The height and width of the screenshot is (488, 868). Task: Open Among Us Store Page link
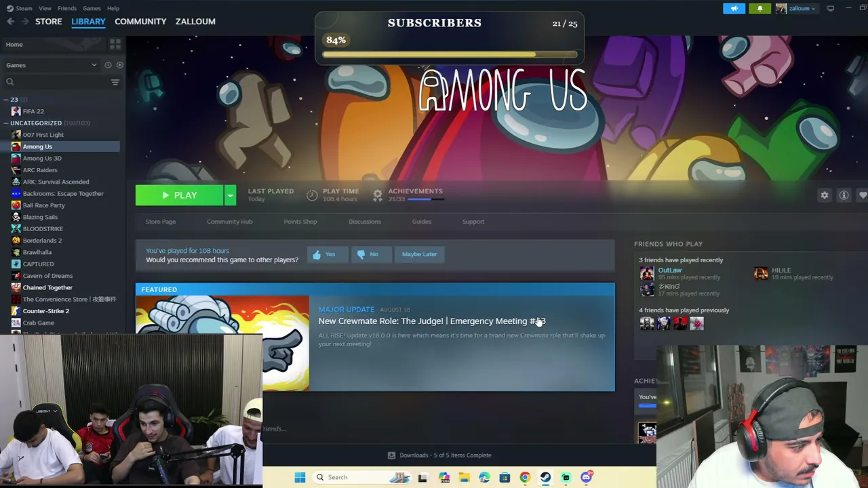coord(161,222)
